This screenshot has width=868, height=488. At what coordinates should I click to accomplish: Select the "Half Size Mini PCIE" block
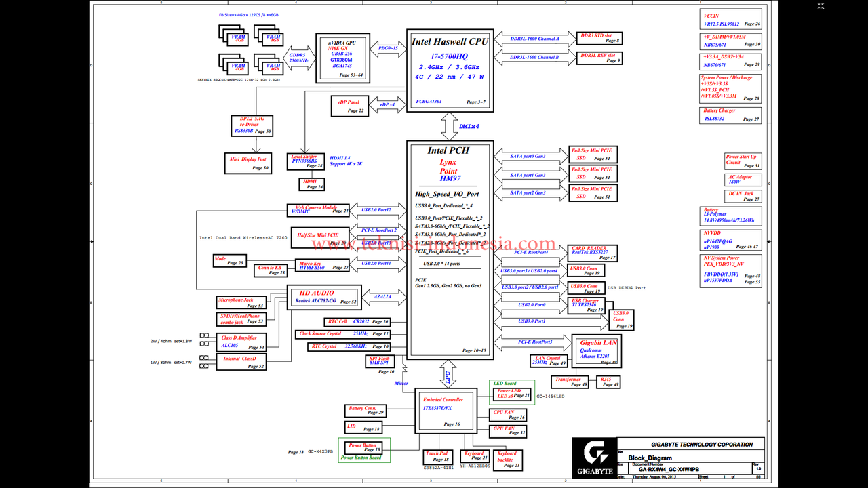[x=321, y=237]
